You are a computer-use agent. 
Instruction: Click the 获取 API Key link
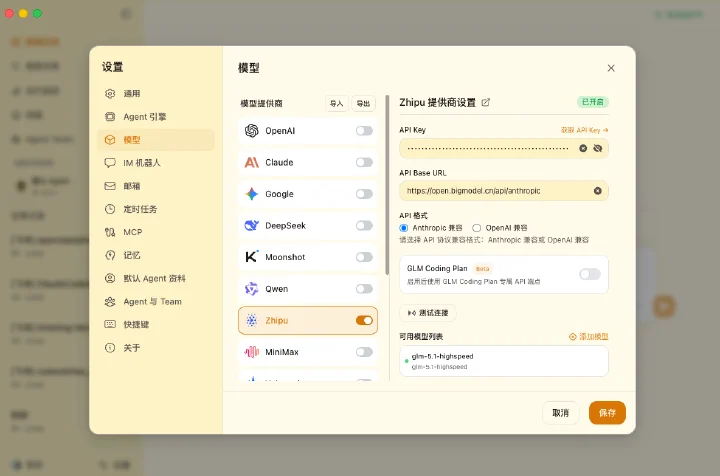(x=584, y=130)
